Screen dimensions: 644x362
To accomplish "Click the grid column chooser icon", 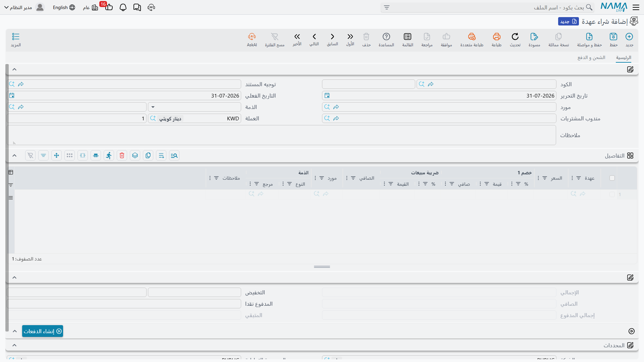I will [11, 172].
